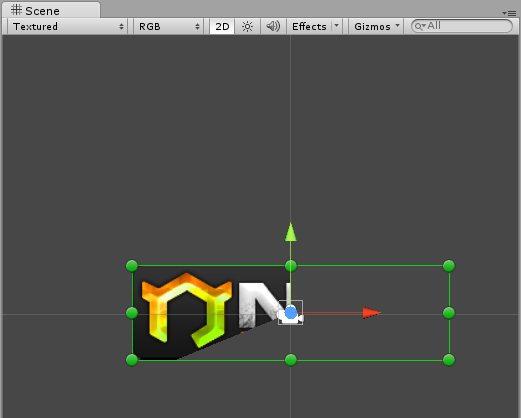Open the Textured draw mode dropdown

click(68, 26)
